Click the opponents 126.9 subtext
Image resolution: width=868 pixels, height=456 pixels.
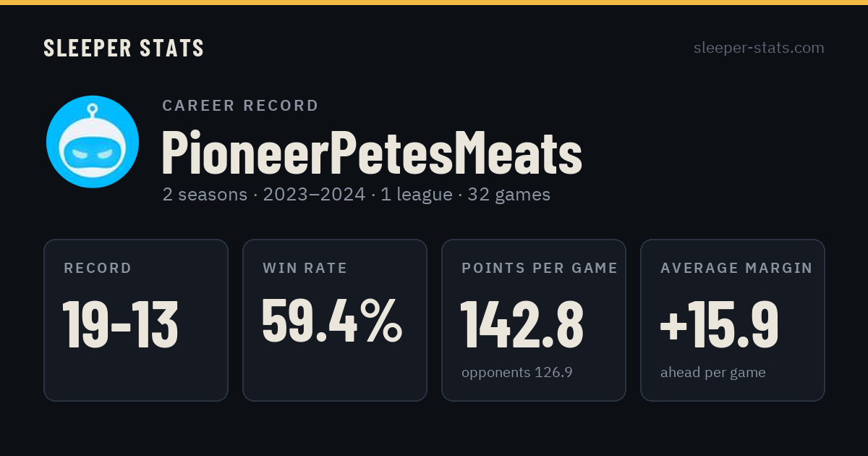pos(517,373)
